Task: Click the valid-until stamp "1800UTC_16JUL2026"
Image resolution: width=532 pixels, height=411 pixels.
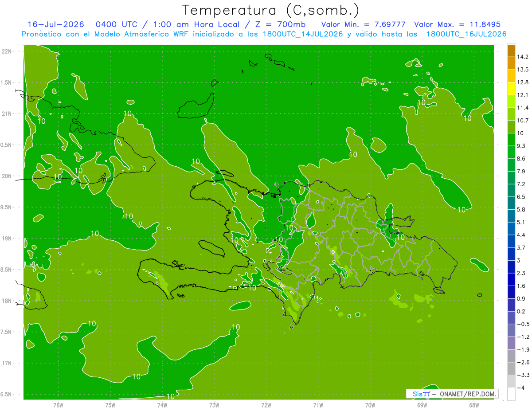Action: (x=466, y=34)
